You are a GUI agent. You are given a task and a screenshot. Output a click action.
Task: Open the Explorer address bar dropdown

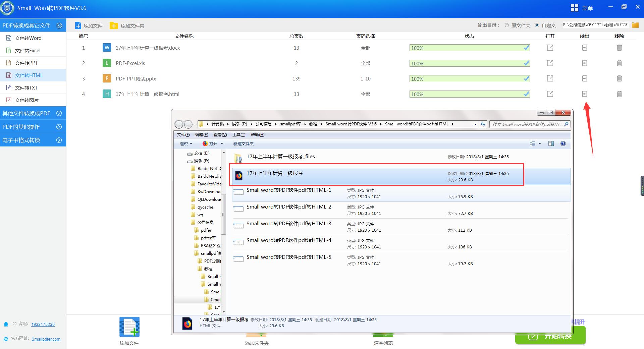tap(475, 124)
